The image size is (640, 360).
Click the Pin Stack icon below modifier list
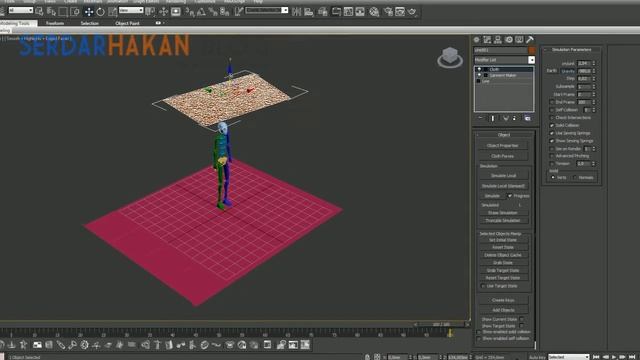pos(480,118)
